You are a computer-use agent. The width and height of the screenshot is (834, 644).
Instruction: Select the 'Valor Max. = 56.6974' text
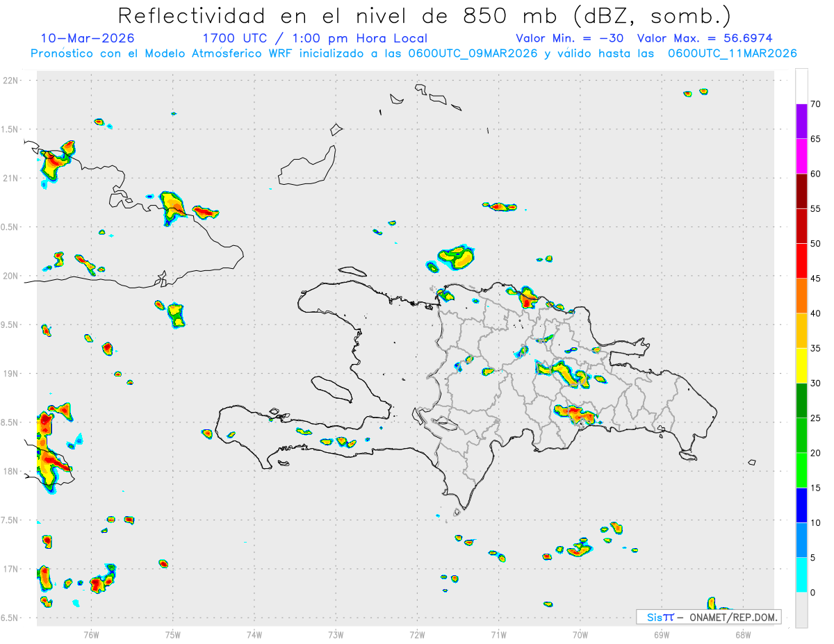(705, 38)
